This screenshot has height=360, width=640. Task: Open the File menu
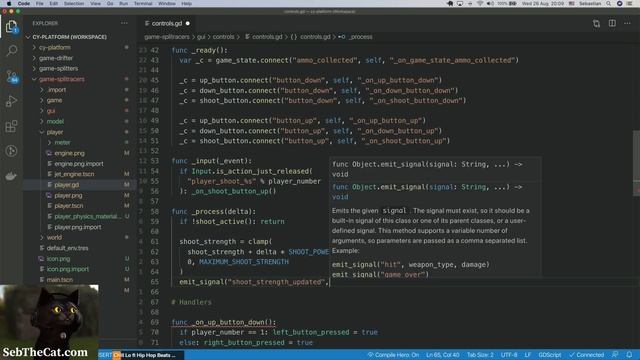coord(40,3)
